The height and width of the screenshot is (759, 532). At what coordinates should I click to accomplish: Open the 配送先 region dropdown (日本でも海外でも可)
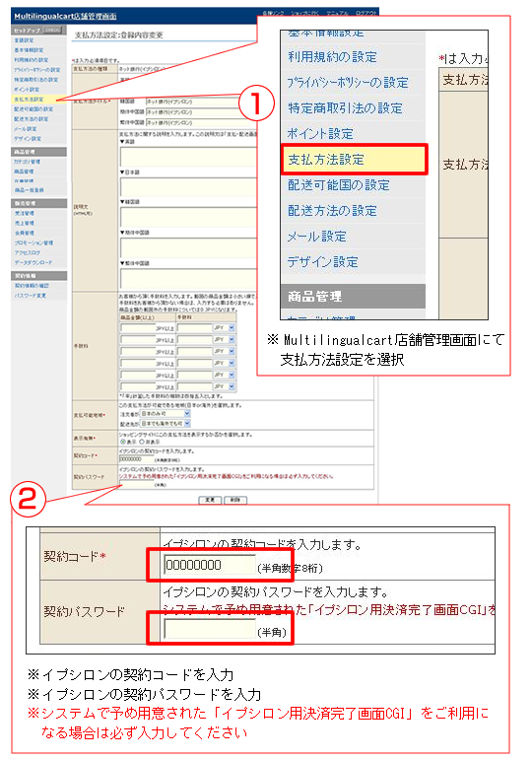point(165,424)
